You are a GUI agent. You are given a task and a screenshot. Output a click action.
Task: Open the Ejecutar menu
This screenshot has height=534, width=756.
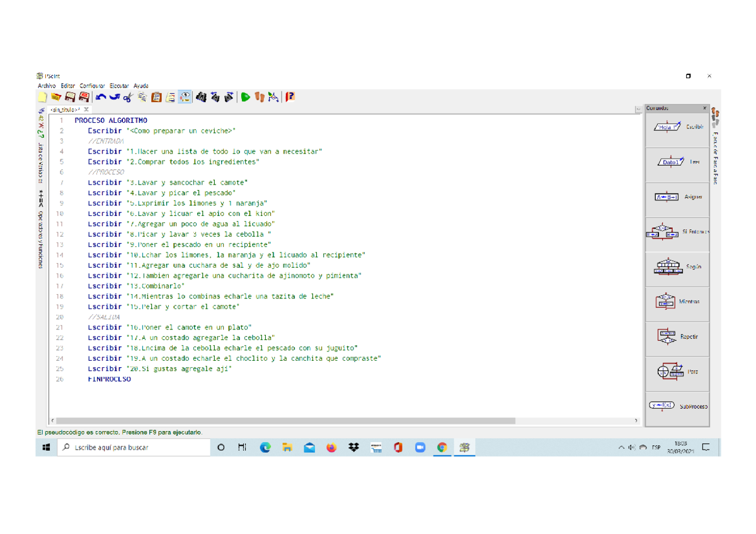[119, 86]
